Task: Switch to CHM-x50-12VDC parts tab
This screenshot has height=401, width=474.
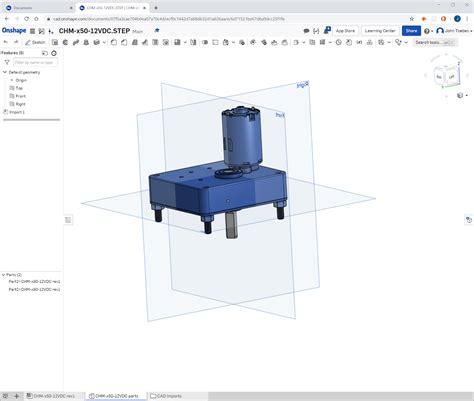Action: pyautogui.click(x=116, y=396)
